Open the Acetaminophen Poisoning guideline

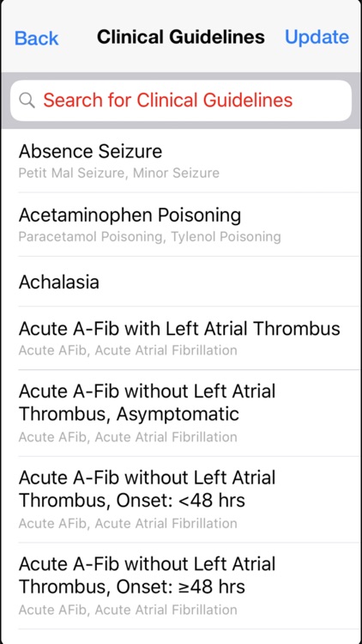tap(181, 225)
